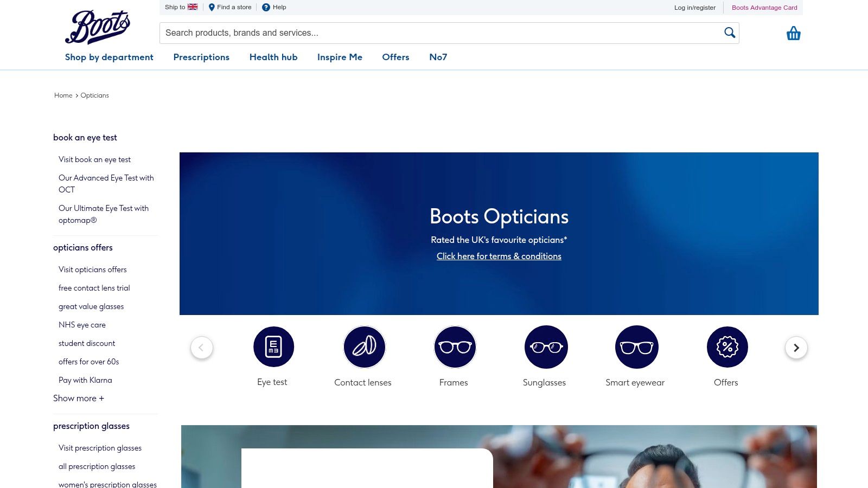Click the Offers percent badge icon
Viewport: 868px width, 488px height.
[x=727, y=347]
